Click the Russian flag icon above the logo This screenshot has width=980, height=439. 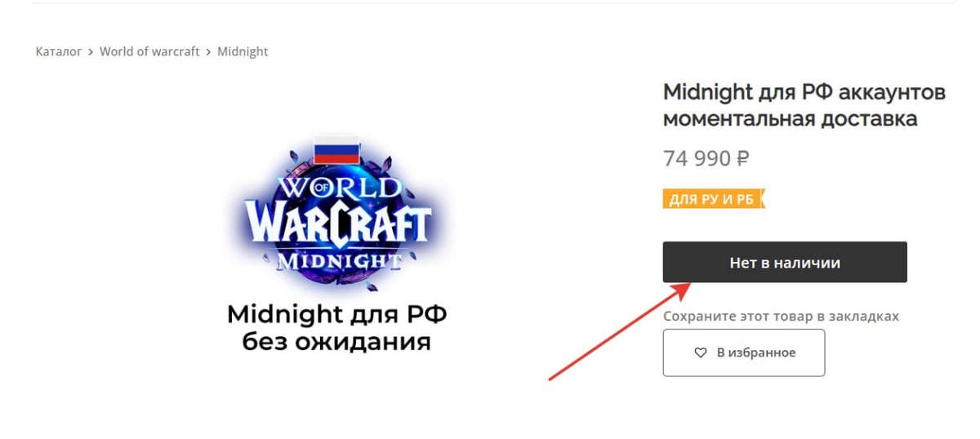pos(336,149)
